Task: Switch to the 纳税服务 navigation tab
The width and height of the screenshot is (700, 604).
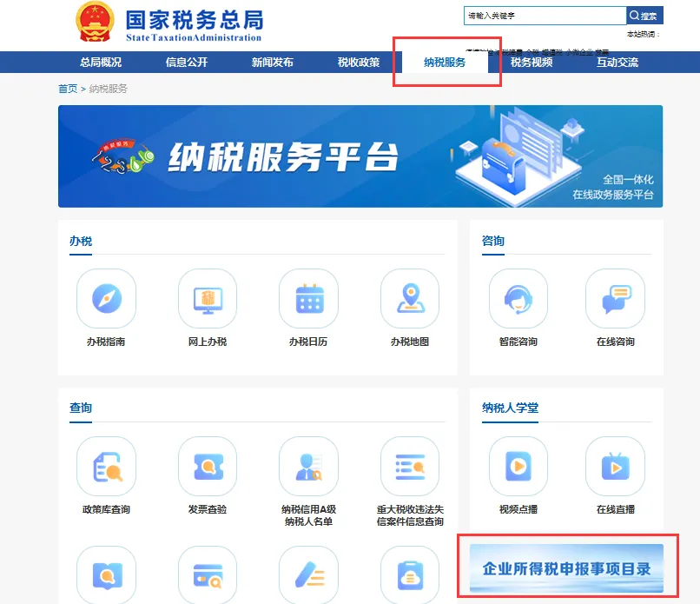Action: (x=446, y=62)
